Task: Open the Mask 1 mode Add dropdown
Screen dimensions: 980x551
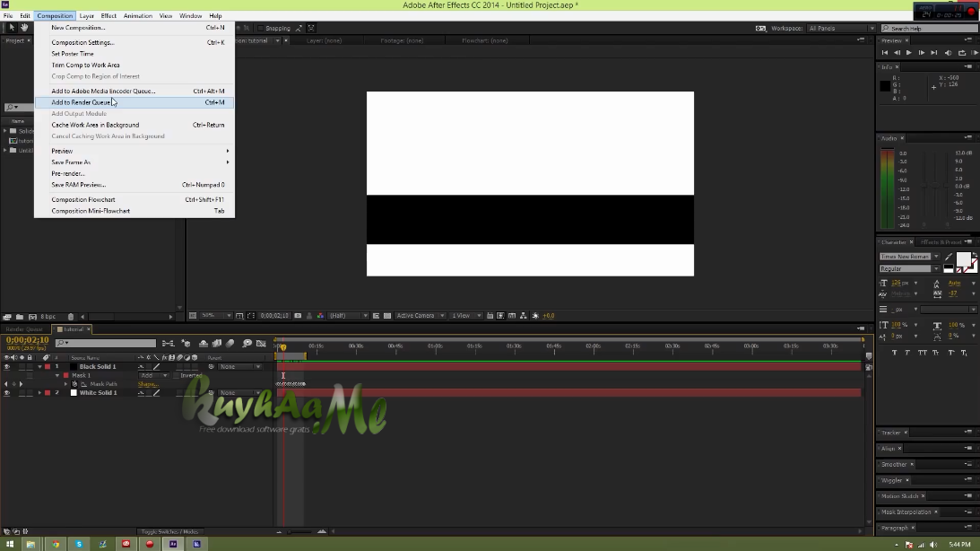Action: click(153, 375)
